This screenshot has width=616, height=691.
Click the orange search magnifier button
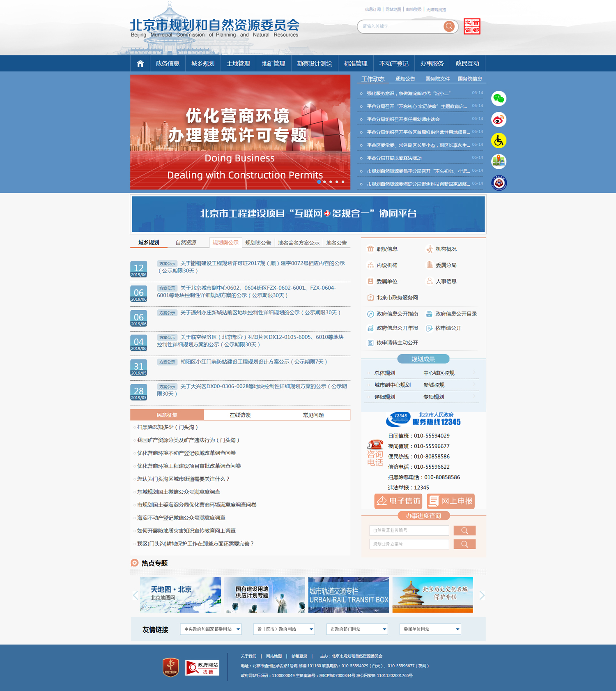(449, 26)
